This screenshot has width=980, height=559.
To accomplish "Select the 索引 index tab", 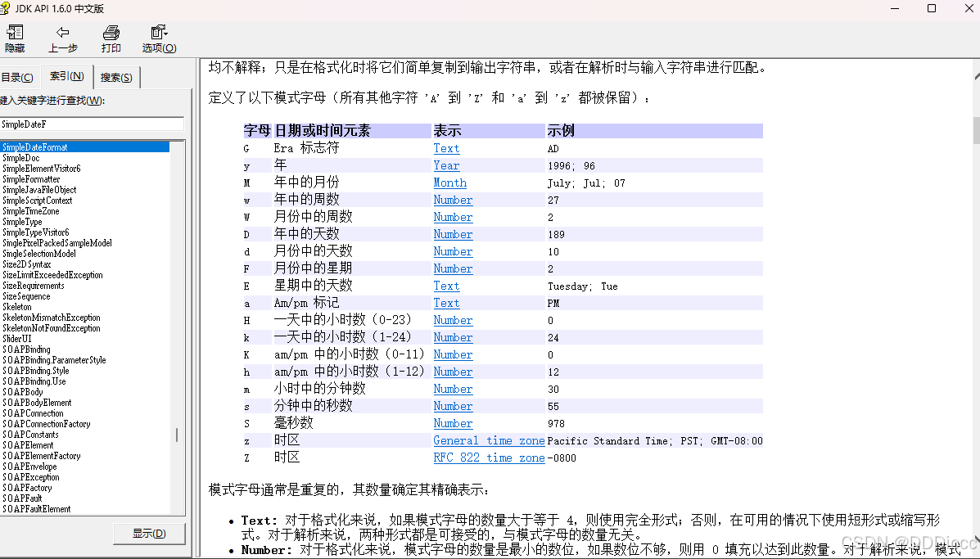I will [x=68, y=76].
